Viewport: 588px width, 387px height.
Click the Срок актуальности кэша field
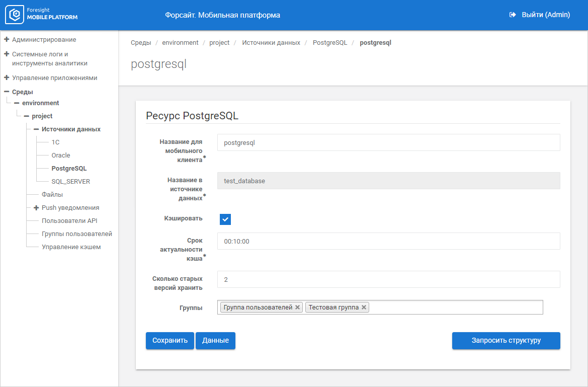coord(388,241)
